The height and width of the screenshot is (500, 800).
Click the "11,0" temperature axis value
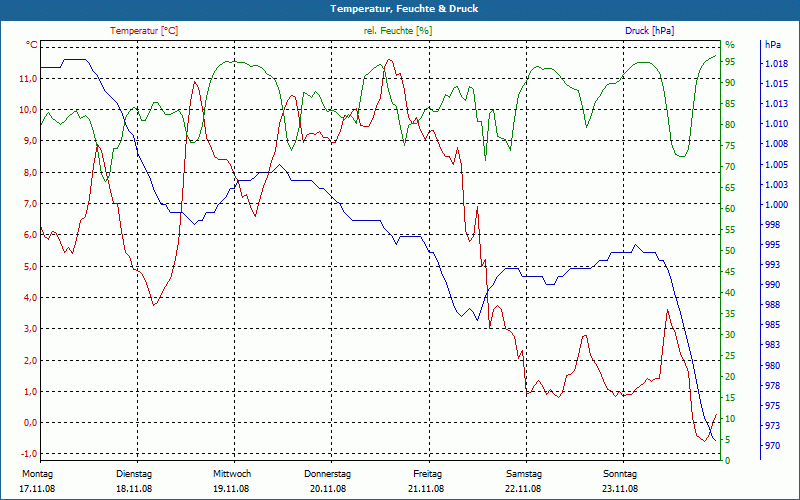pos(28,79)
